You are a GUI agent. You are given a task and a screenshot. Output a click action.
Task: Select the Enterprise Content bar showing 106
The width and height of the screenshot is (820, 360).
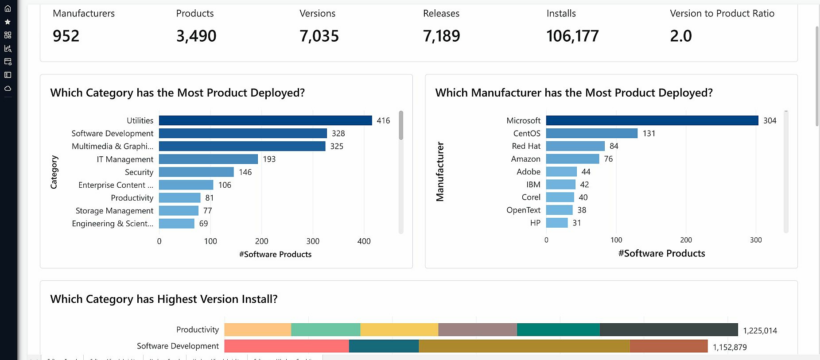coord(186,185)
